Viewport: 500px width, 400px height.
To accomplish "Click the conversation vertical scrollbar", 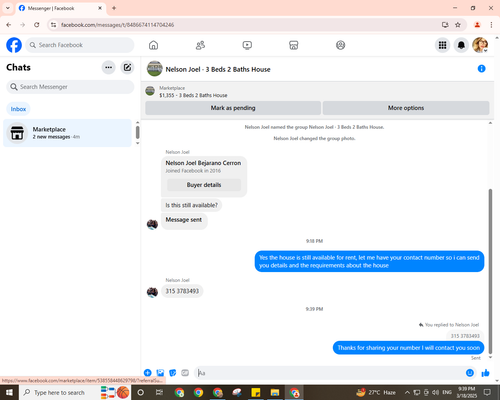I will click(x=490, y=271).
